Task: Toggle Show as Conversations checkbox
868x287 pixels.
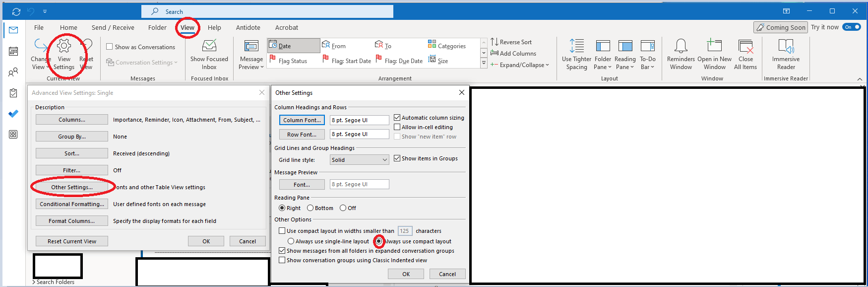Action: (x=110, y=47)
